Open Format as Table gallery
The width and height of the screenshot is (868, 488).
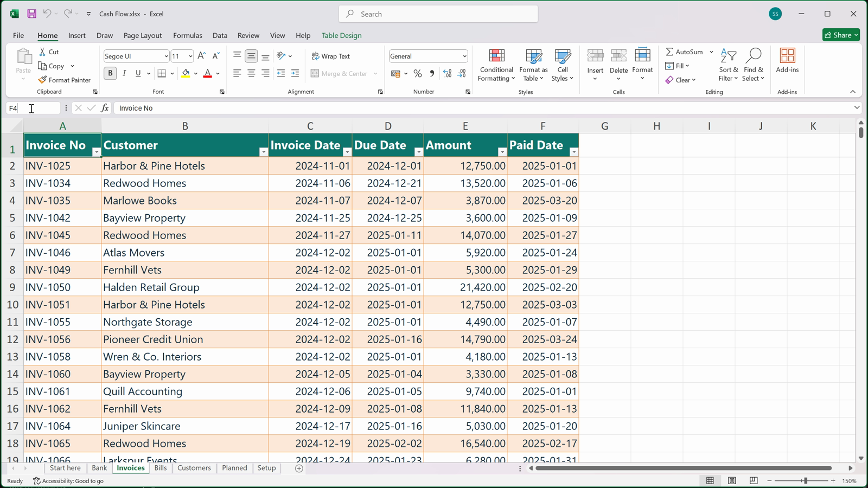point(533,65)
